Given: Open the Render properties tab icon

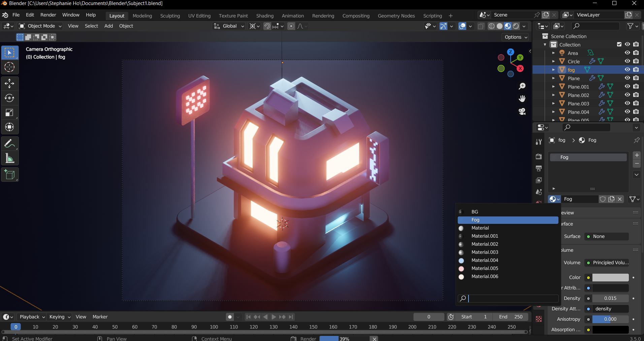Looking at the screenshot, I should [x=539, y=157].
